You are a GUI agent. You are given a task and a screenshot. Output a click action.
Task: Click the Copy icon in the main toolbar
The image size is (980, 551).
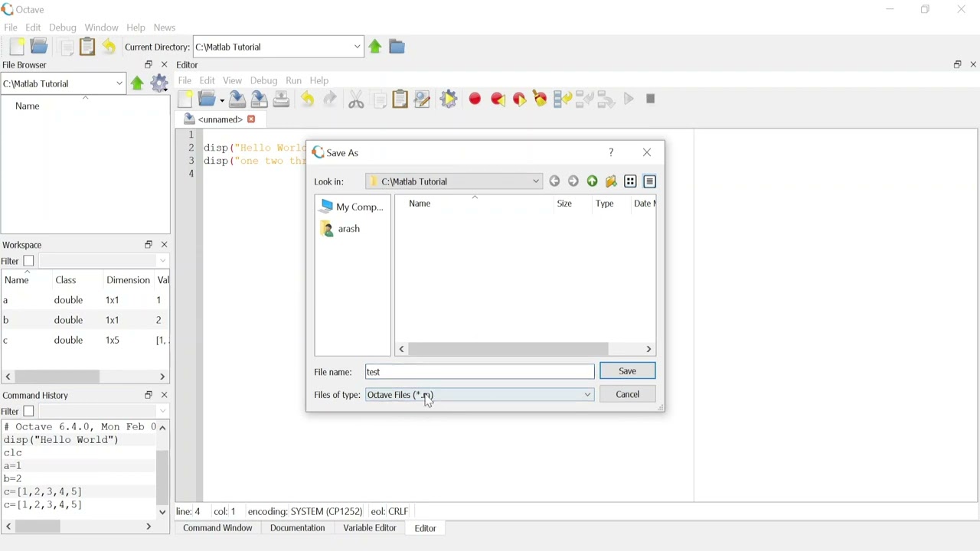click(67, 47)
